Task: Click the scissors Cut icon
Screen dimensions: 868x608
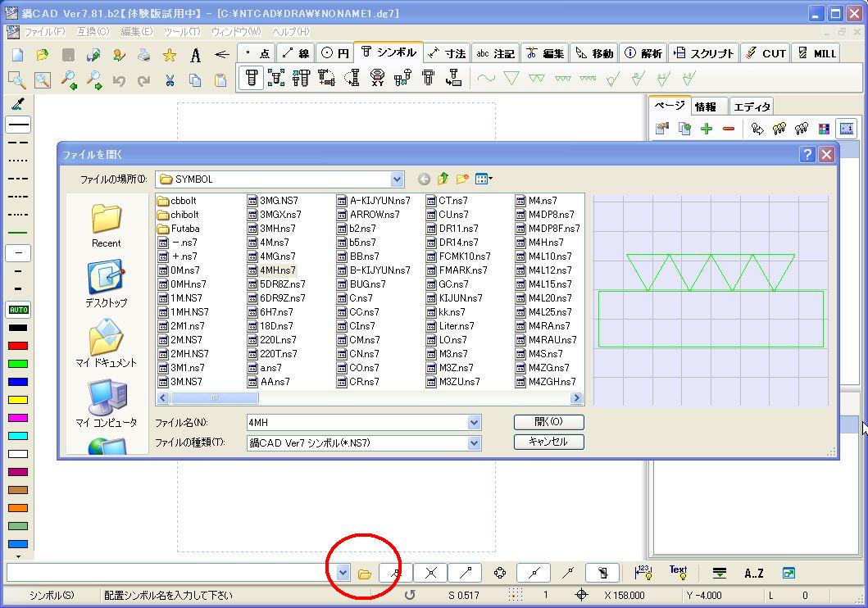Action: click(170, 81)
